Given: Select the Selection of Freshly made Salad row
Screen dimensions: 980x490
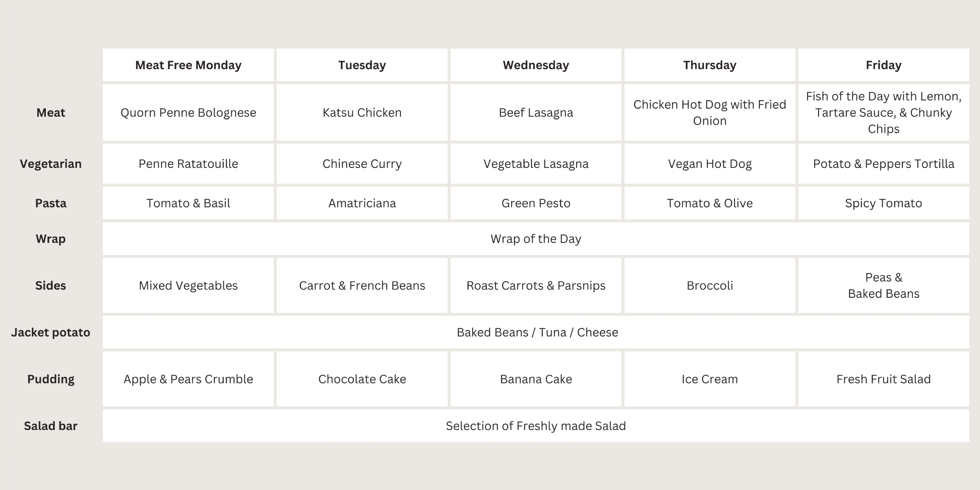Looking at the screenshot, I should [x=536, y=426].
